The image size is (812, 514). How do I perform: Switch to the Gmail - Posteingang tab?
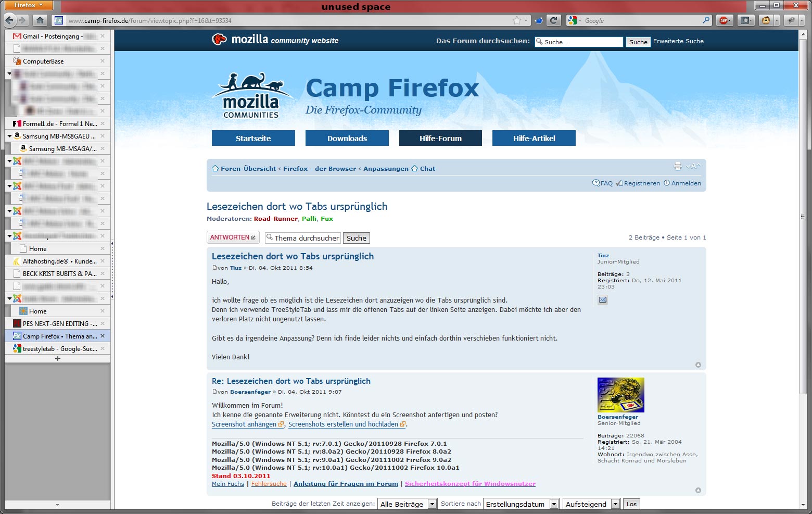coord(57,36)
